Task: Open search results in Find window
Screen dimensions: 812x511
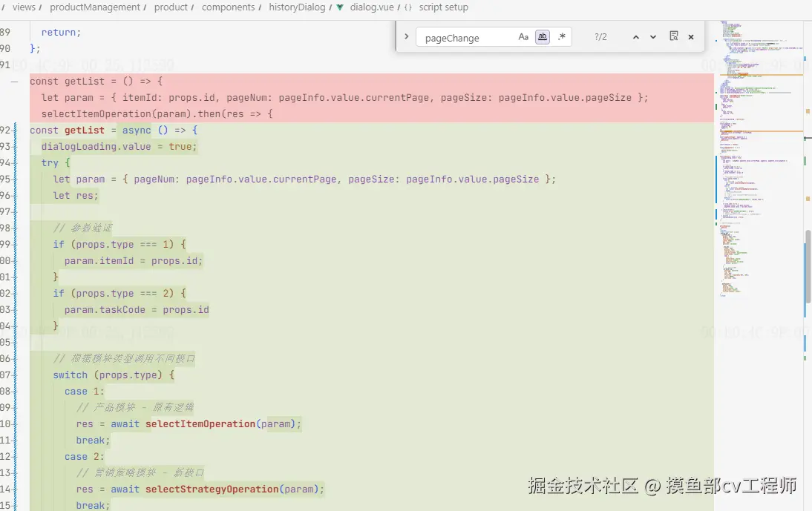Action: click(x=672, y=36)
